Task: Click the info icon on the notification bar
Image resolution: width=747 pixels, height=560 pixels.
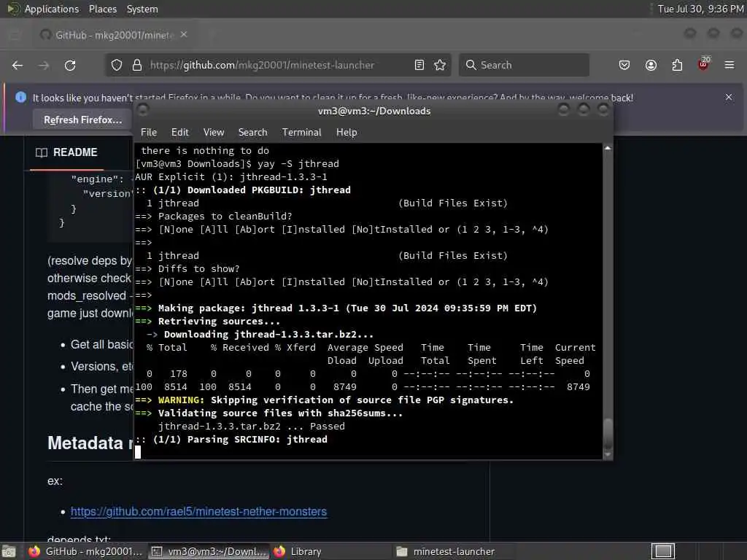Action: coord(21,97)
